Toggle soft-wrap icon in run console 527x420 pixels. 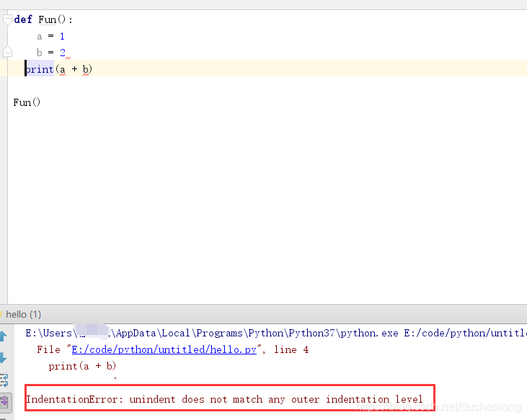tap(4, 380)
